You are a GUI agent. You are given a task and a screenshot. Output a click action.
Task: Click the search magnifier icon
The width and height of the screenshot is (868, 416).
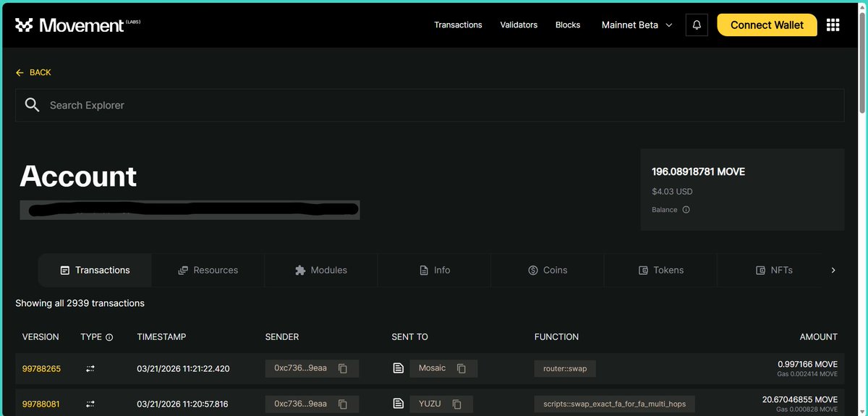pos(32,105)
